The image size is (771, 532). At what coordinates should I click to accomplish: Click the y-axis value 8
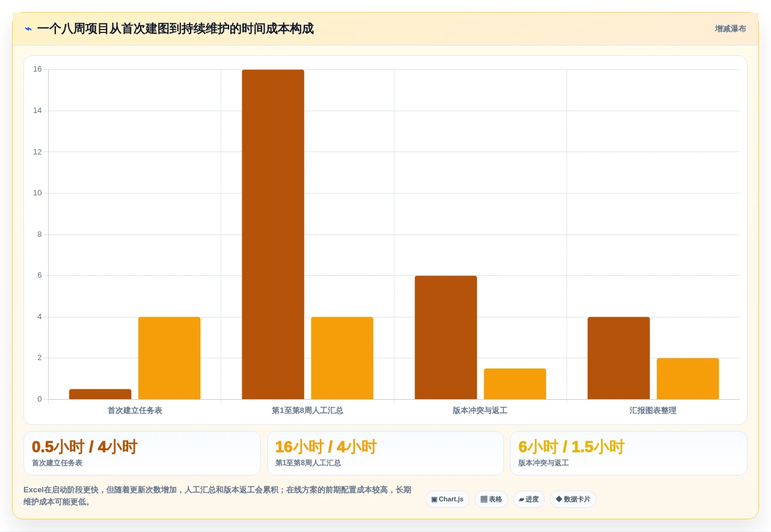pos(40,234)
